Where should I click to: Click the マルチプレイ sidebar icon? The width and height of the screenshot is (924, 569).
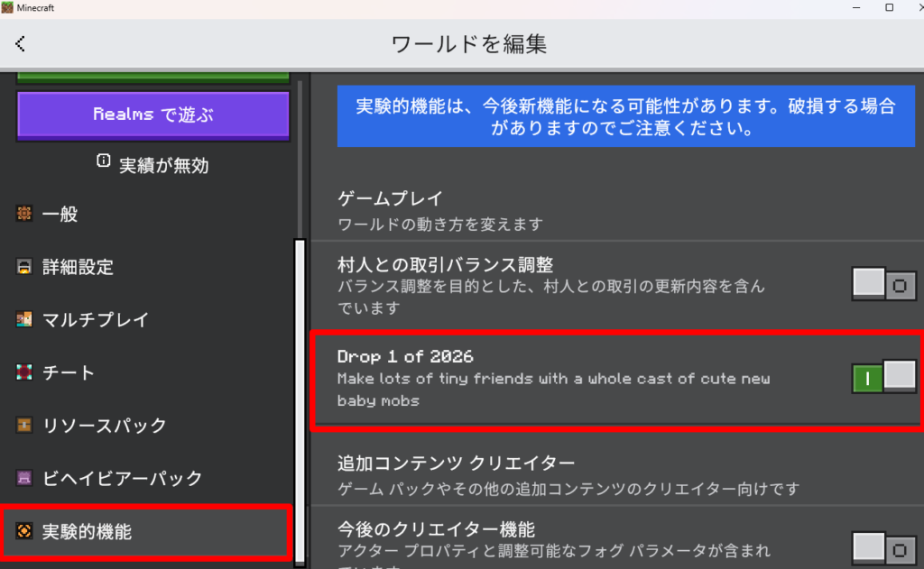click(x=24, y=319)
